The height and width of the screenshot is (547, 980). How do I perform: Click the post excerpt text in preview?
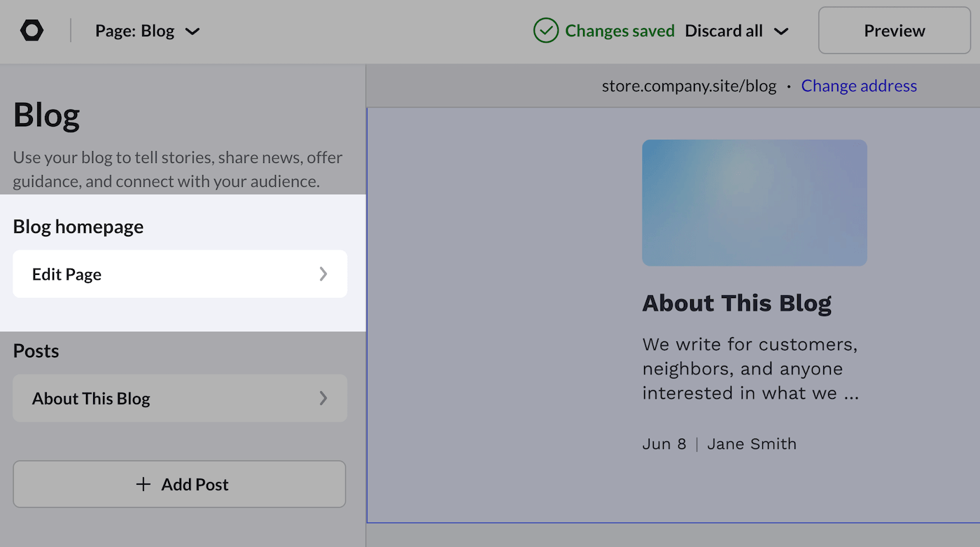[750, 369]
